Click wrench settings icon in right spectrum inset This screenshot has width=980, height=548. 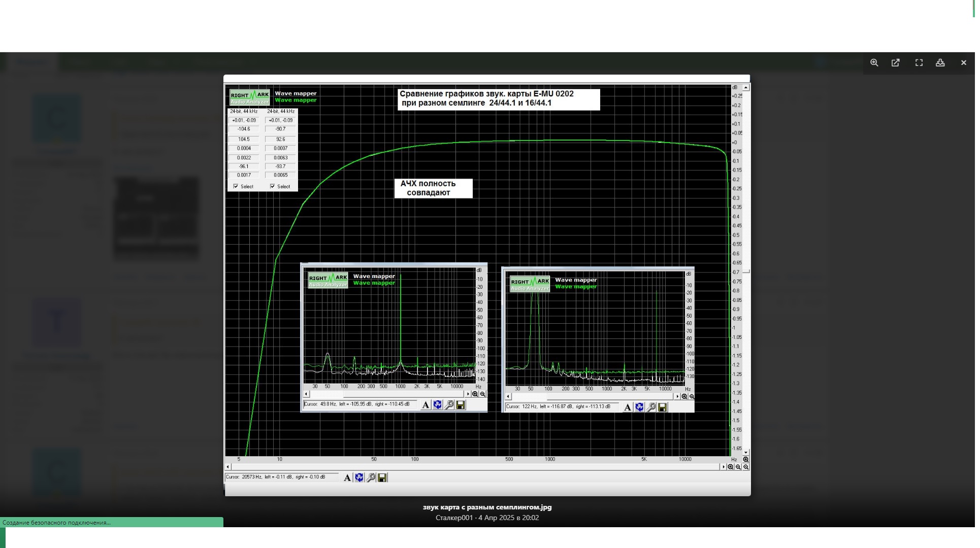coord(651,407)
